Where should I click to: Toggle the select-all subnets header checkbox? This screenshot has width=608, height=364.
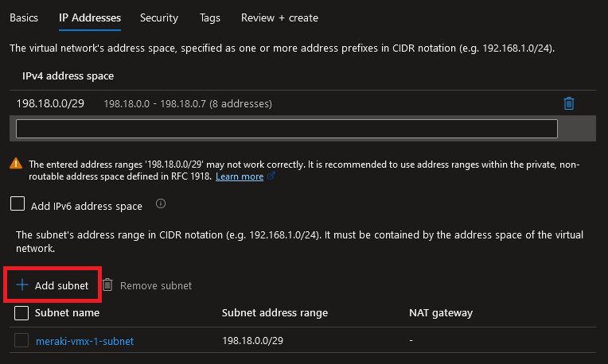pyautogui.click(x=22, y=313)
